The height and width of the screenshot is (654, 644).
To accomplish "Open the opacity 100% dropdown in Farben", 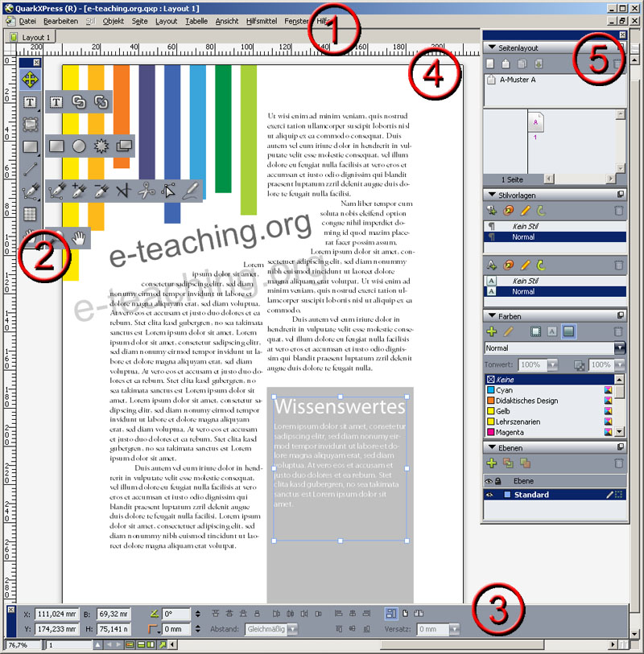I will point(620,365).
